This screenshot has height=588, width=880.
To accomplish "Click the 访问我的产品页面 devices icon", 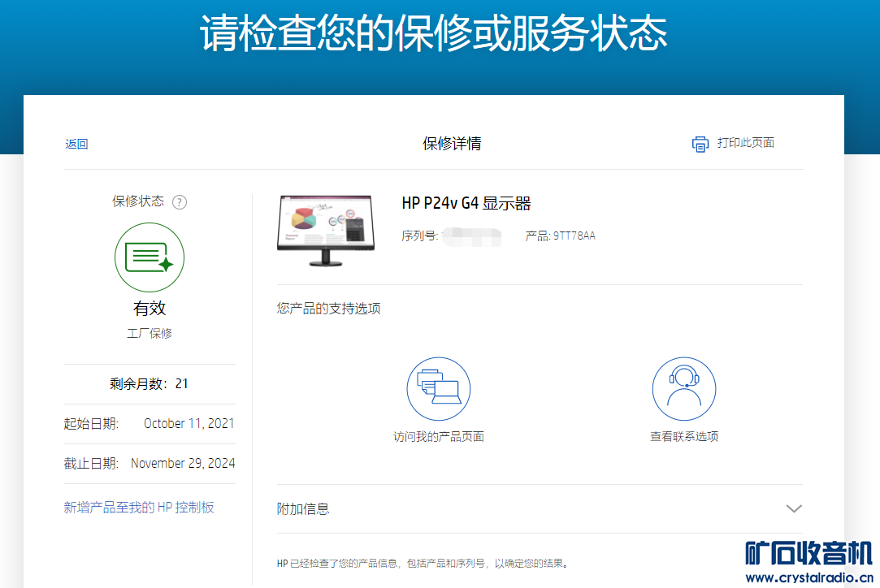I will click(x=438, y=389).
